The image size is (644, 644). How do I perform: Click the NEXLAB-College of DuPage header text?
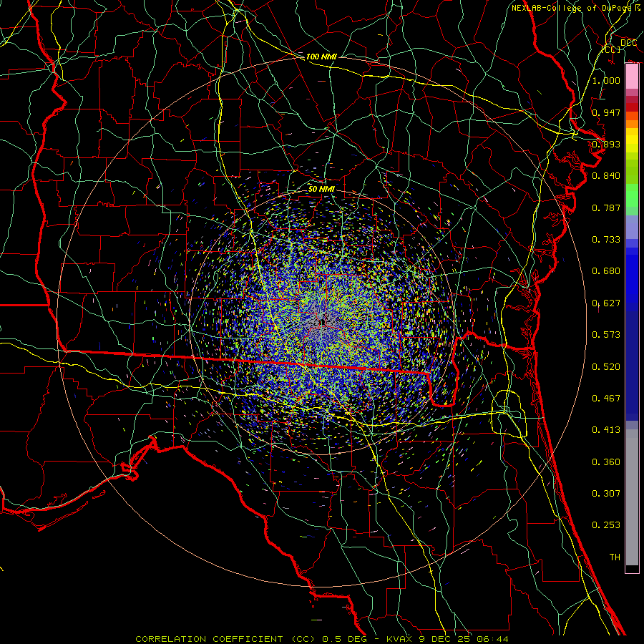point(575,8)
